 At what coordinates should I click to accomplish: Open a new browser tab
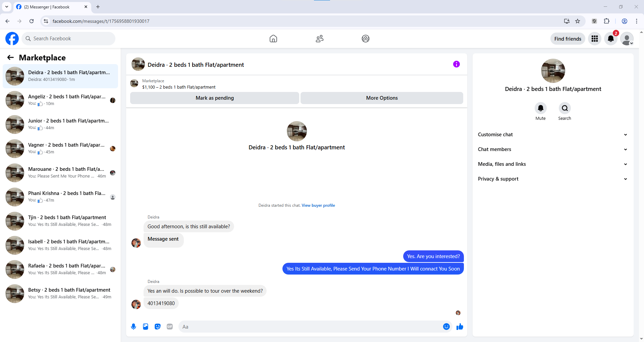98,7
